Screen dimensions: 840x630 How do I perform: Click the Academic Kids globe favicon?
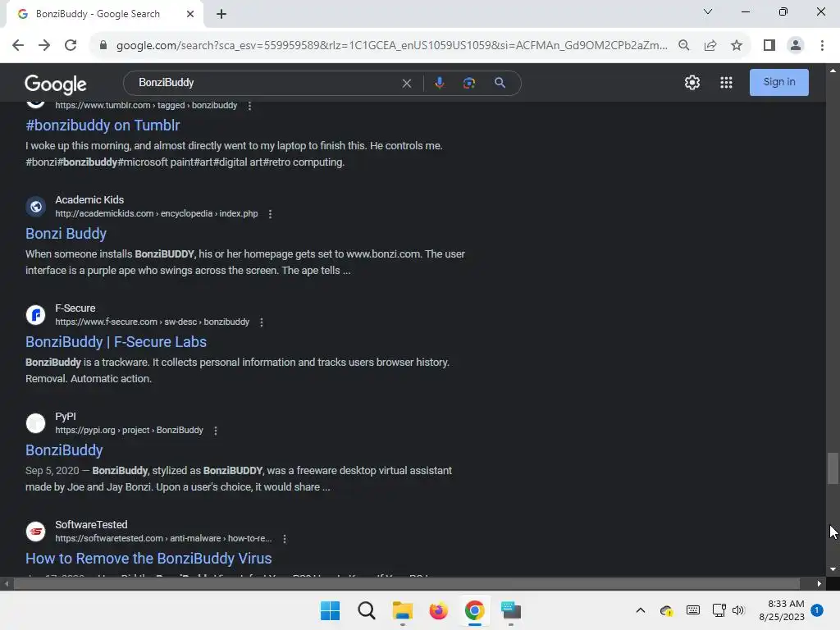pos(36,206)
